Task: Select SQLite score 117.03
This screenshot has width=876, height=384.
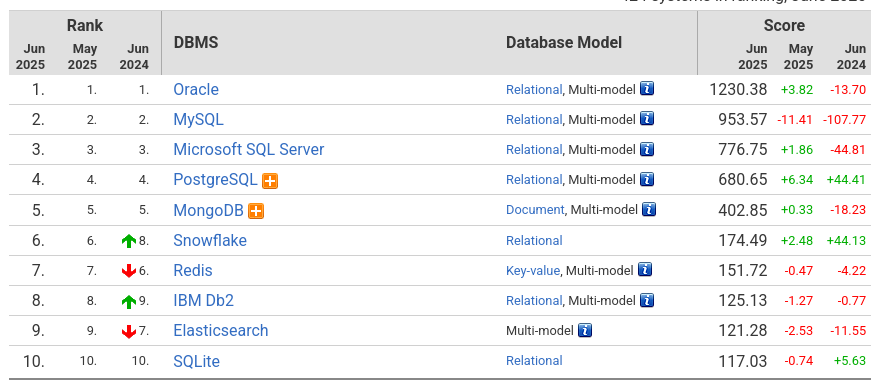Action: (x=742, y=361)
